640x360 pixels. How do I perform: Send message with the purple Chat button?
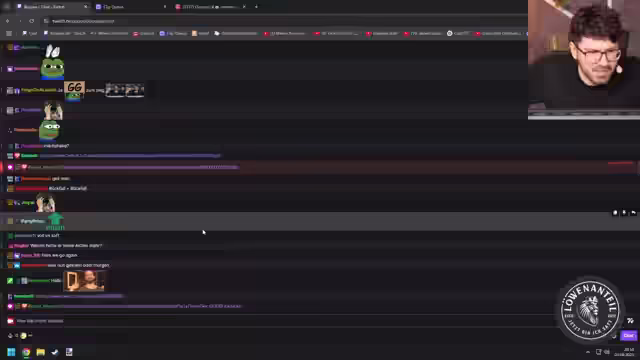629,335
